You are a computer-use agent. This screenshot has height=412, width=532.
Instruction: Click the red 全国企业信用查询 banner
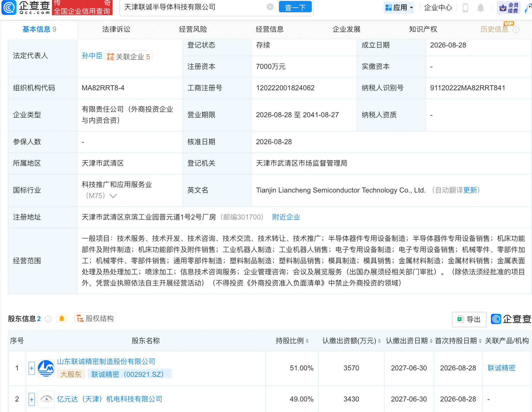click(x=82, y=7)
